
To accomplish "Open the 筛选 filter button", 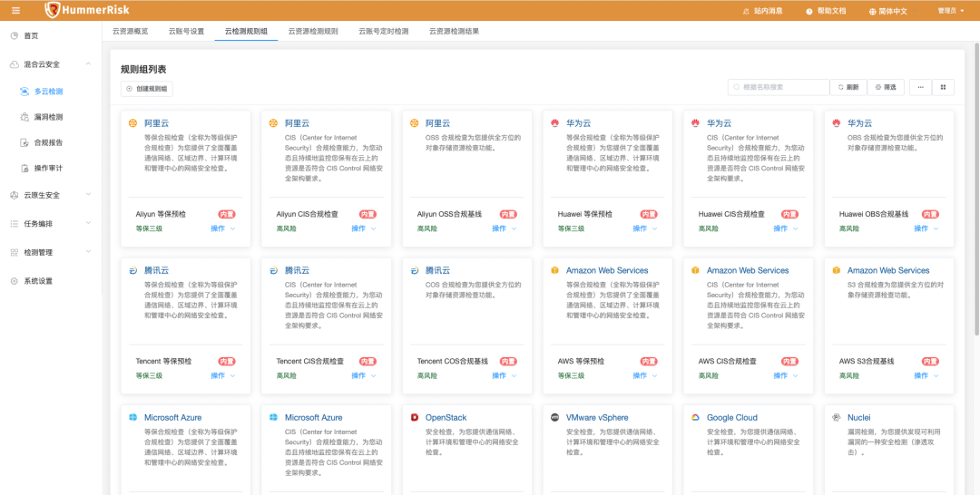I will (886, 87).
